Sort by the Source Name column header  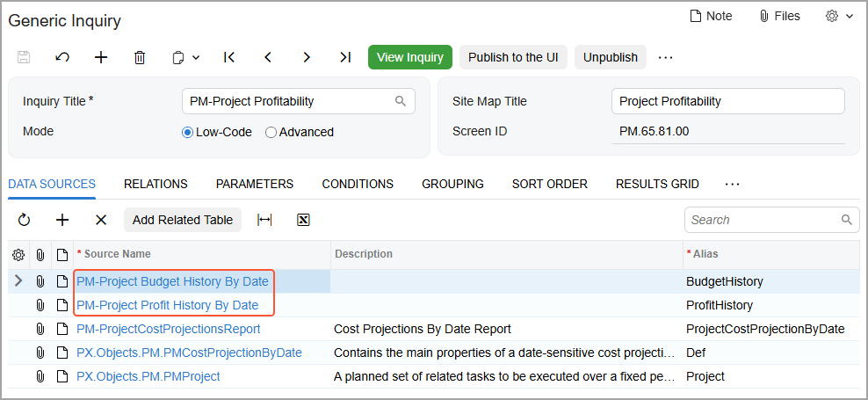pyautogui.click(x=201, y=254)
